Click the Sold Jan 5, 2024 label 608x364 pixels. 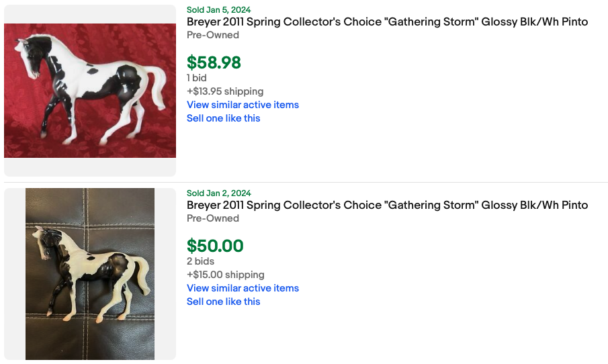point(218,10)
